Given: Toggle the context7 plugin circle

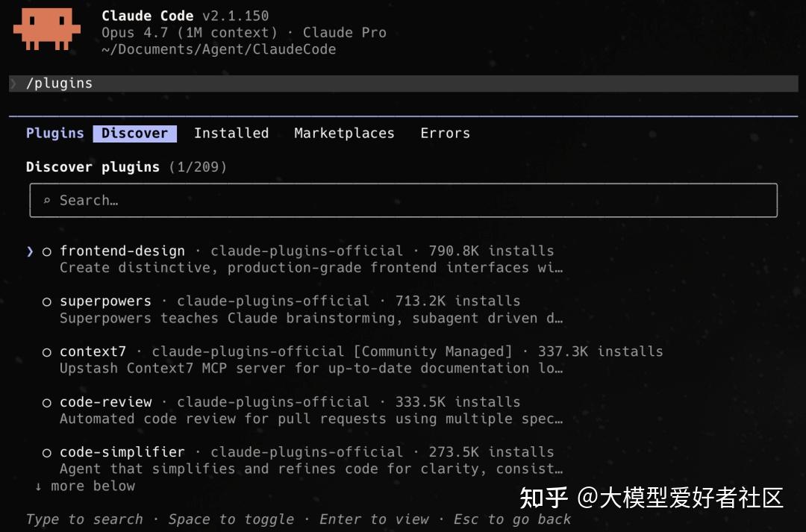Looking at the screenshot, I should point(47,352).
